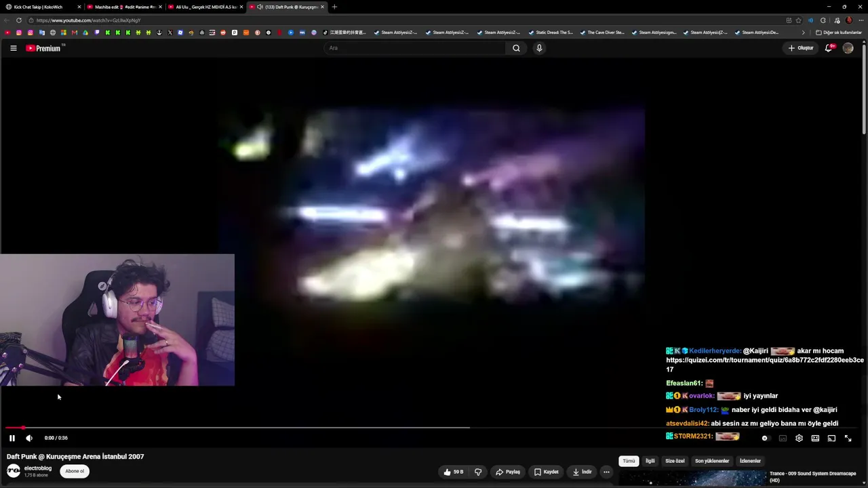Image resolution: width=868 pixels, height=488 pixels.
Task: Like the video with thumbs up
Action: point(453,472)
